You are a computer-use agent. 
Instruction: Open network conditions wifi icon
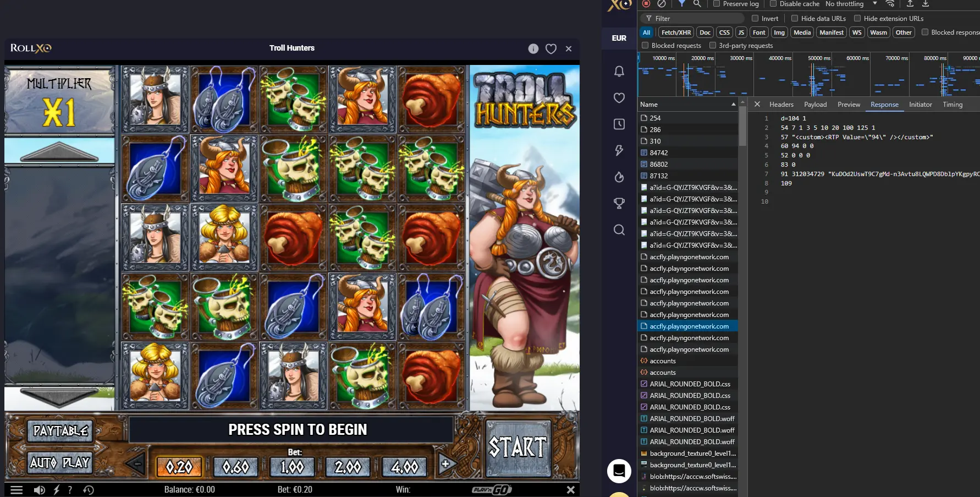pyautogui.click(x=890, y=3)
